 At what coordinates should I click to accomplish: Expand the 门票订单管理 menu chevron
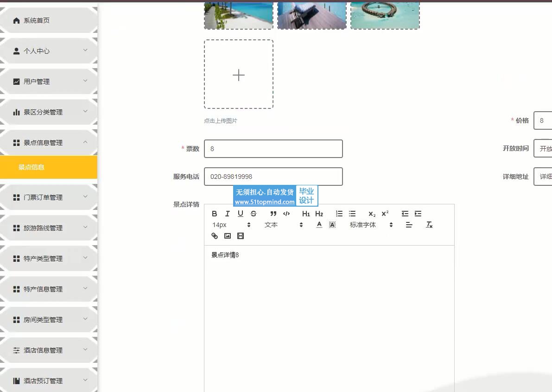(x=85, y=197)
